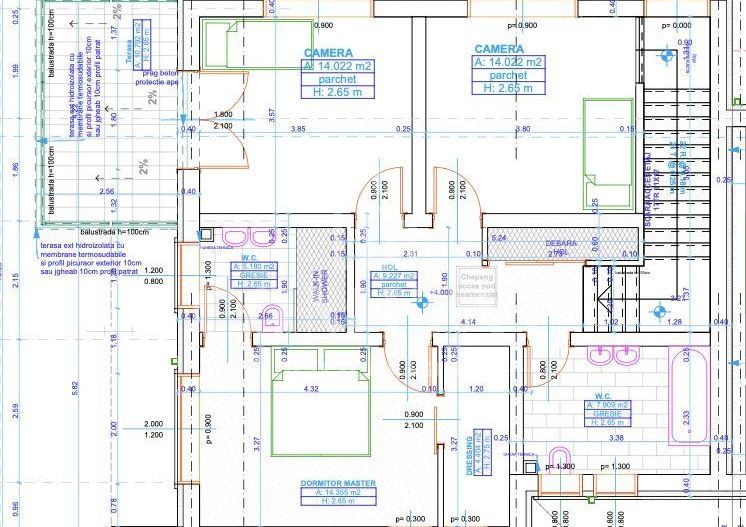Viewport: 746px width, 527px height.
Task: Click the Chepeng acces pod neamenajat box
Action: 476,285
